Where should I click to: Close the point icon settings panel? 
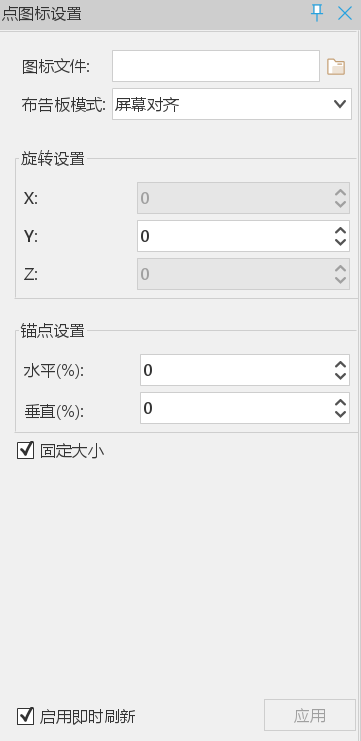(345, 13)
